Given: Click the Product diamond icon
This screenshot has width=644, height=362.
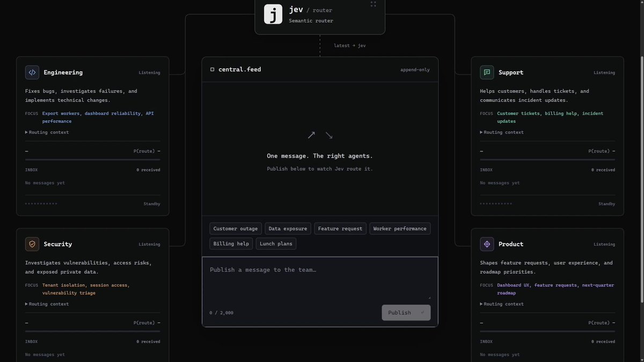Looking at the screenshot, I should pyautogui.click(x=487, y=244).
